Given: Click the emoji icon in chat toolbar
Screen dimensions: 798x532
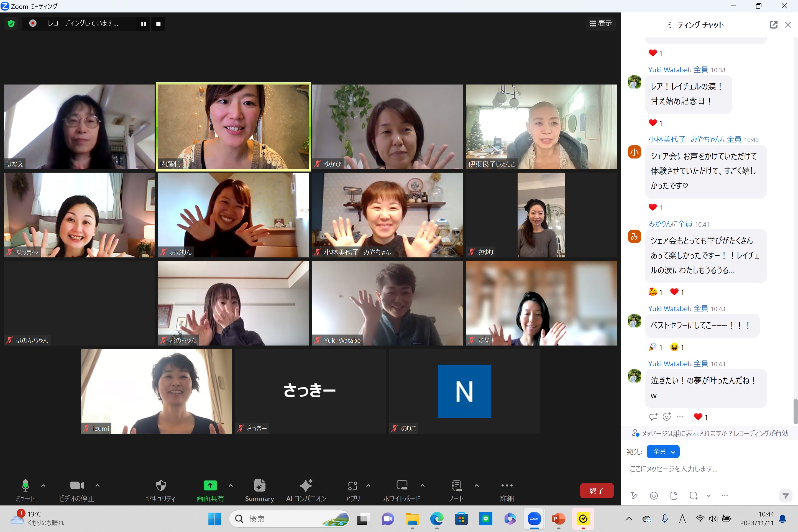Looking at the screenshot, I should (x=654, y=496).
